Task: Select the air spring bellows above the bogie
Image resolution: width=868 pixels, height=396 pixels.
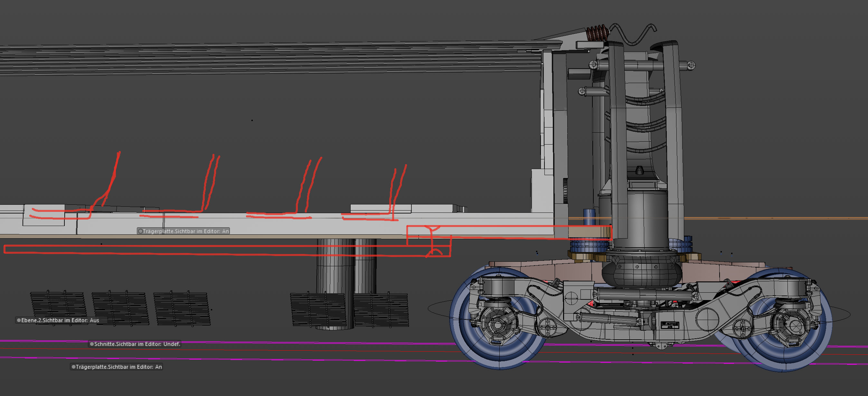Action: [x=642, y=271]
